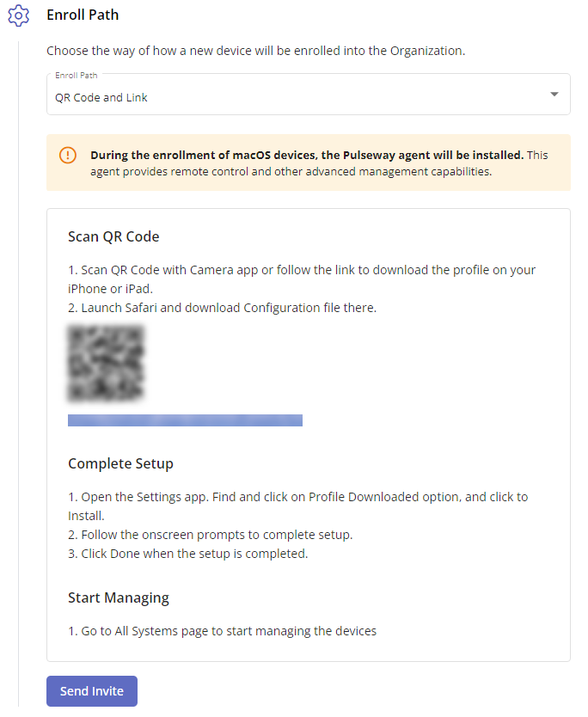
Task: Click the 'Click Done when' step text
Action: point(188,554)
